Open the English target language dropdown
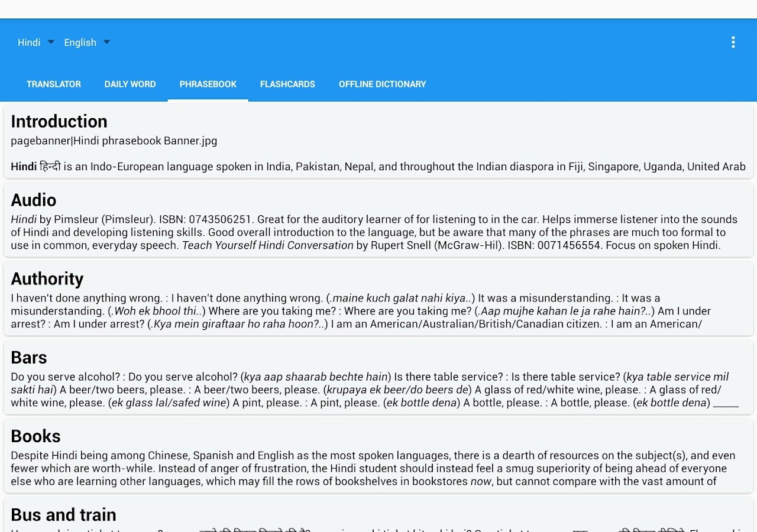The height and width of the screenshot is (532, 757). point(87,42)
